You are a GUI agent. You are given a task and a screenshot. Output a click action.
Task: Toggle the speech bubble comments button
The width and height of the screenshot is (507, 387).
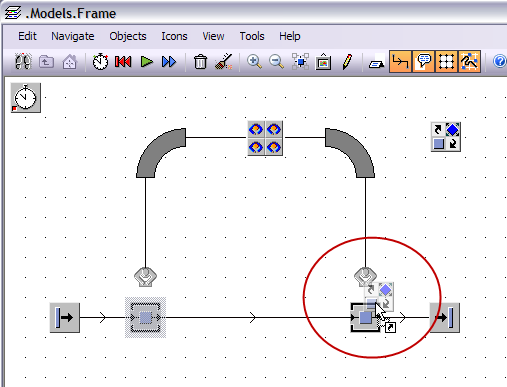(423, 62)
